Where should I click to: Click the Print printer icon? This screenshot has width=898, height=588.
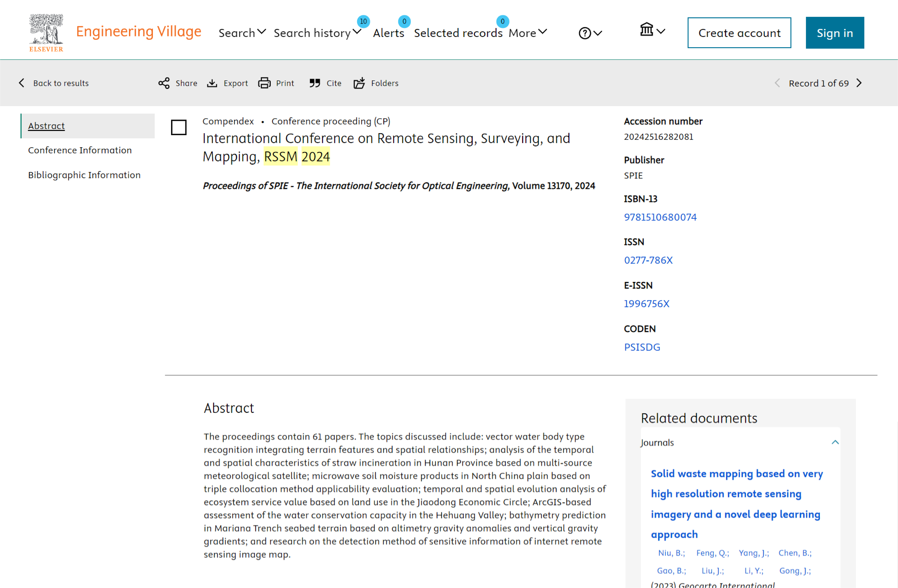tap(264, 83)
